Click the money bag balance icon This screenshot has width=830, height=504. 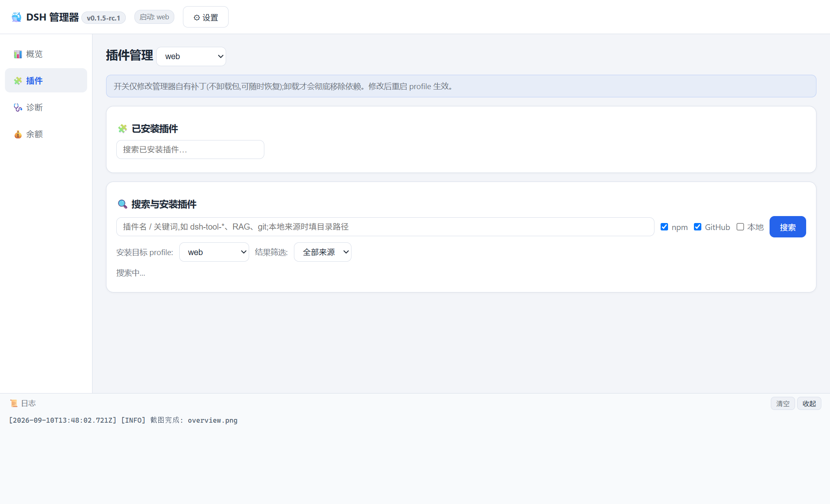pos(18,134)
